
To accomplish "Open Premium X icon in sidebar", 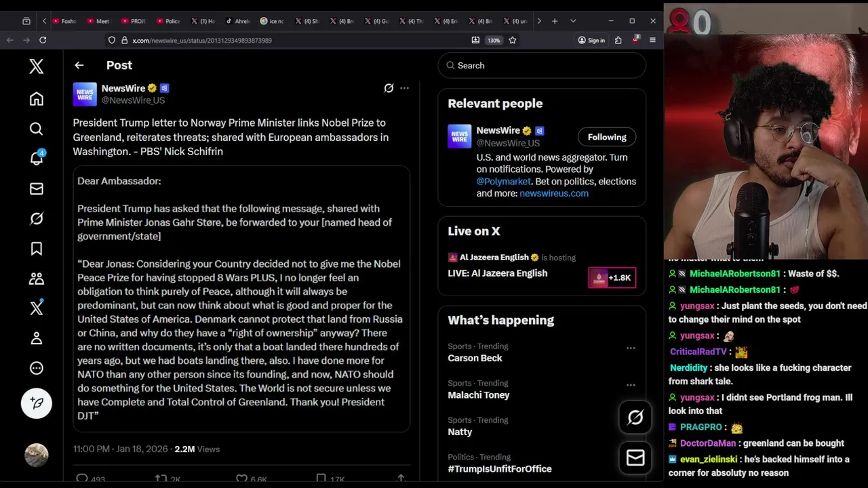I will pyautogui.click(x=37, y=308).
